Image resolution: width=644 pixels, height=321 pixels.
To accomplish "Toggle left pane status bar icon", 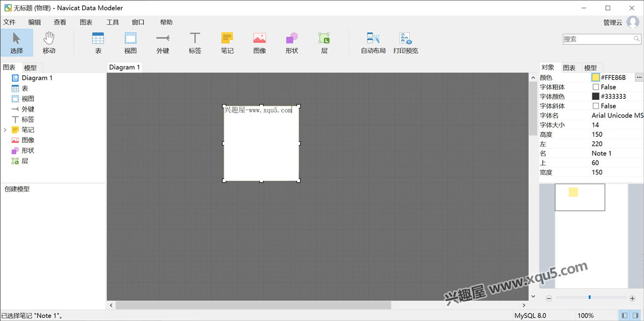I will 625,316.
